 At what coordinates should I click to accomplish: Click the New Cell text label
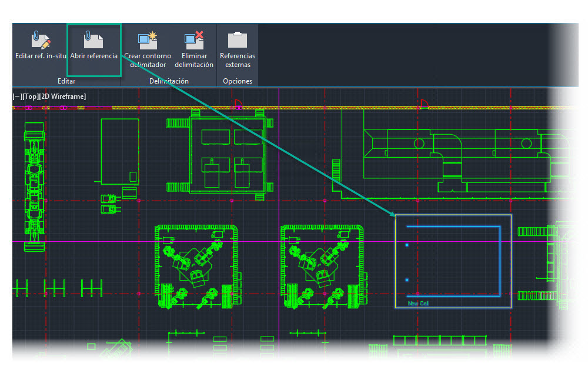419,304
